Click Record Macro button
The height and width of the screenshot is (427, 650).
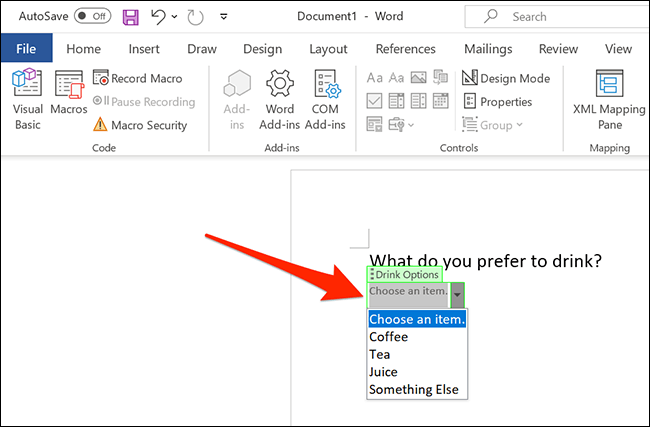click(x=138, y=78)
